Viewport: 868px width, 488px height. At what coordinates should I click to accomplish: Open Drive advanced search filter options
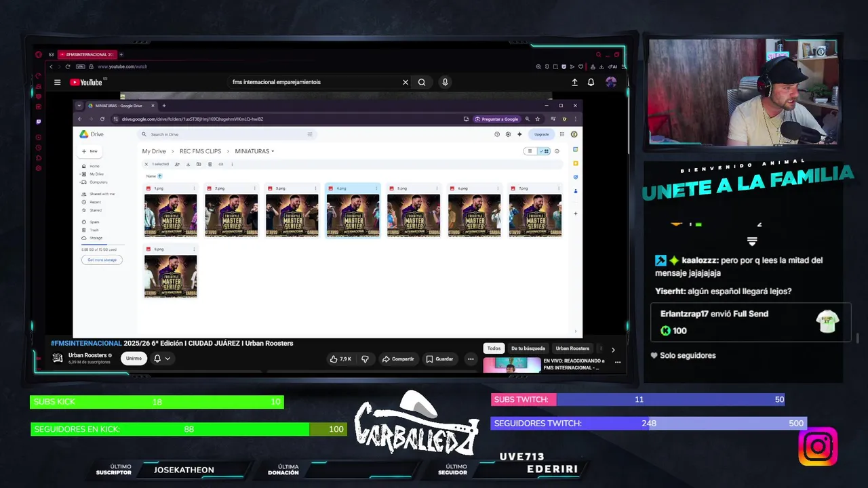coord(310,134)
